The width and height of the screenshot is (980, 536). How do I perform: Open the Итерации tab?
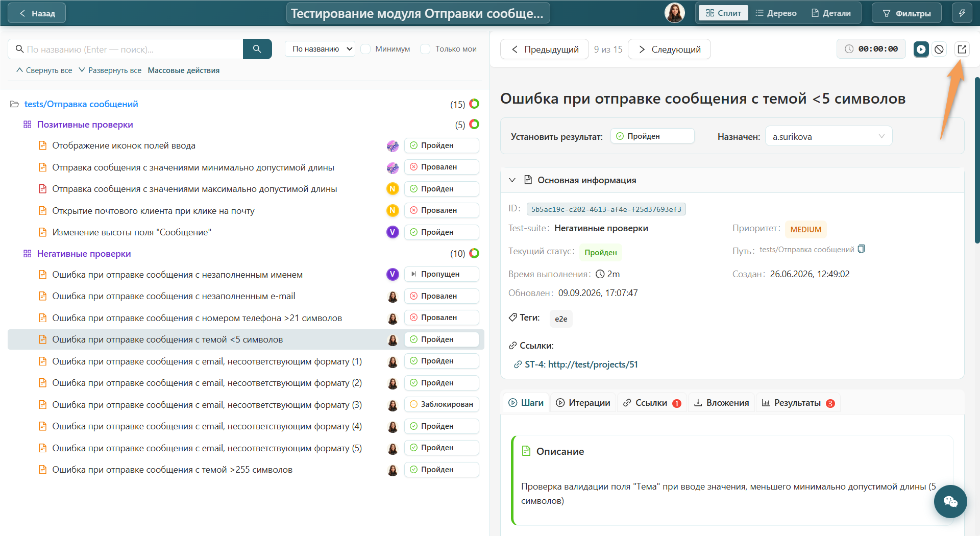tap(583, 403)
